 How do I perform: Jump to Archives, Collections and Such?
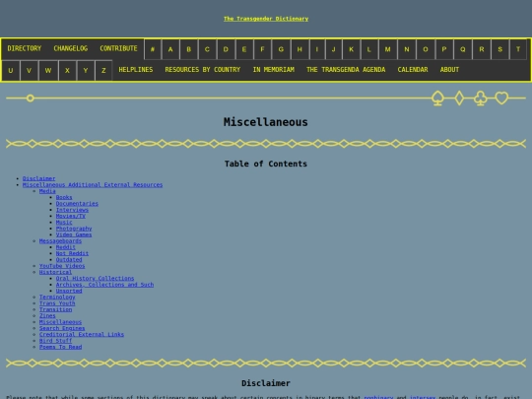[x=104, y=285]
